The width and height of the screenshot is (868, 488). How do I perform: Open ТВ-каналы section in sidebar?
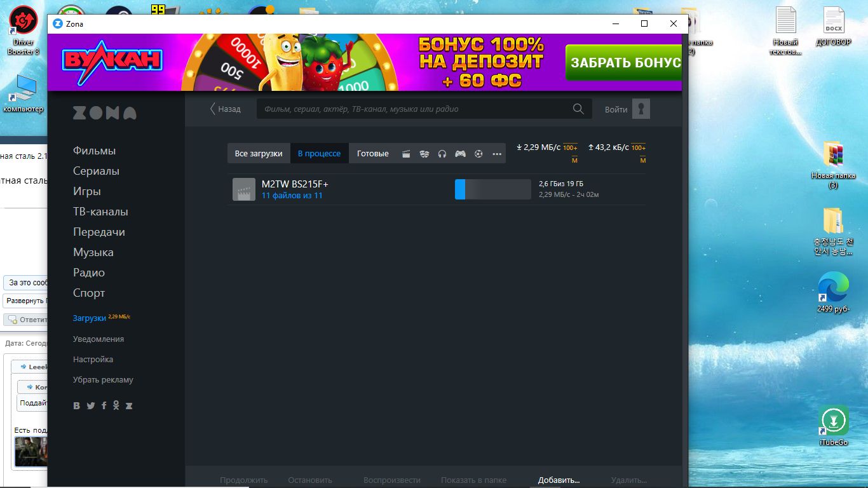(x=100, y=212)
